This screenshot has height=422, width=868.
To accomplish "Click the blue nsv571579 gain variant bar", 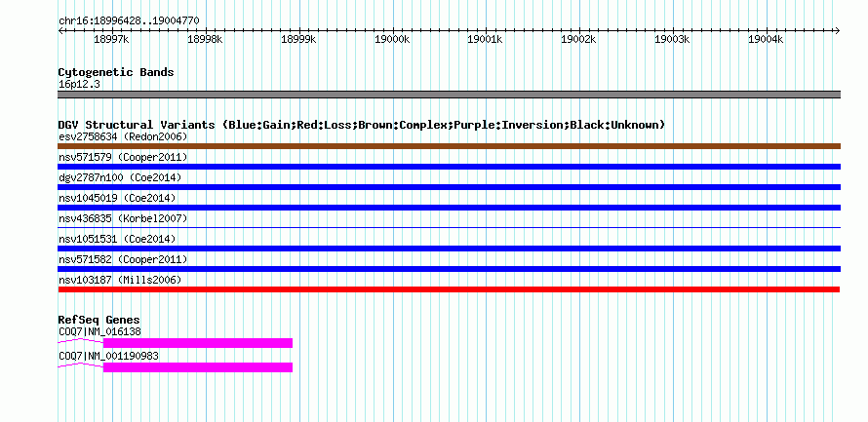I will pos(449,167).
